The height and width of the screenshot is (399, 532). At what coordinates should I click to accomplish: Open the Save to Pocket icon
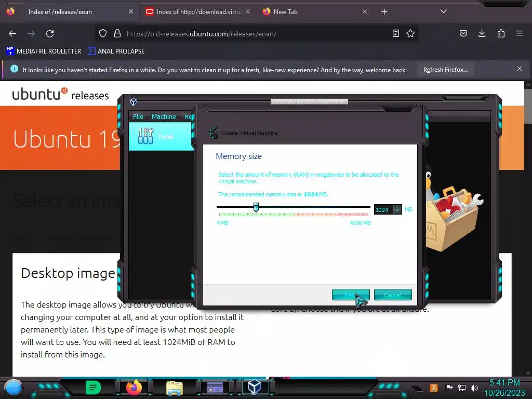(463, 34)
